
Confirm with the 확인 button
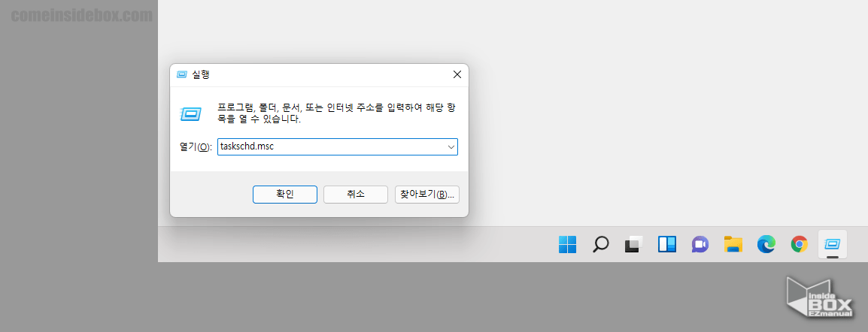pyautogui.click(x=284, y=195)
